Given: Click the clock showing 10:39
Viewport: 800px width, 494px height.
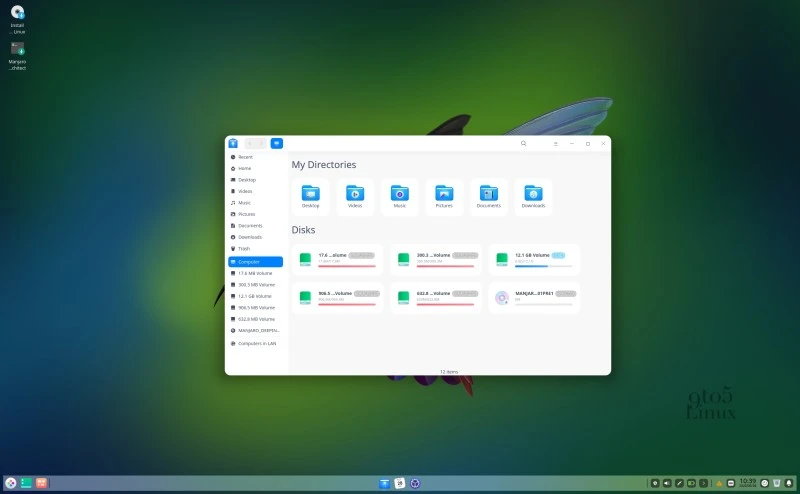Looking at the screenshot, I should pos(748,483).
